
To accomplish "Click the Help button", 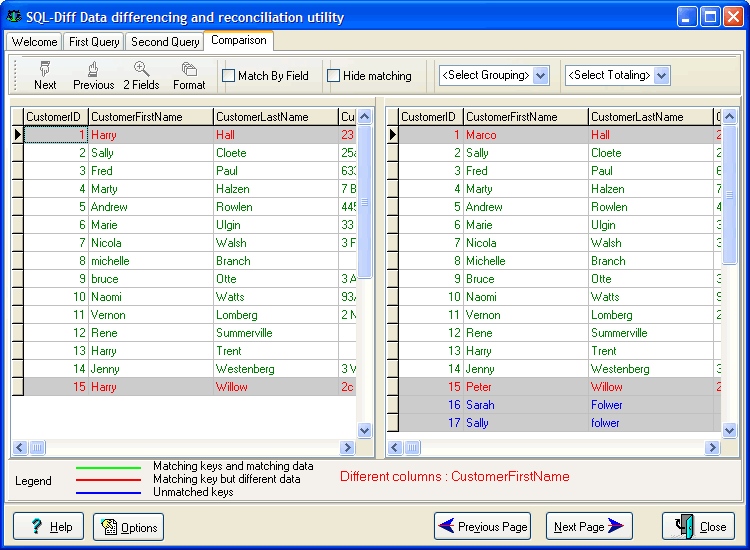I will tap(48, 527).
